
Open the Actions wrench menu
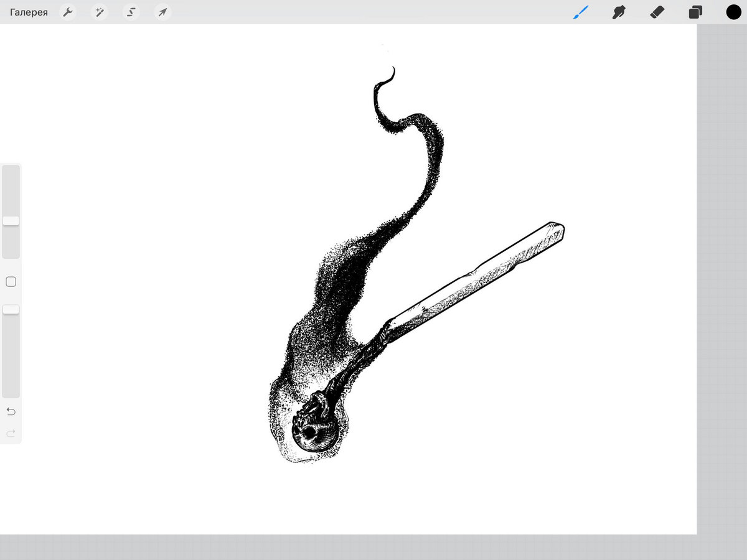pos(68,12)
